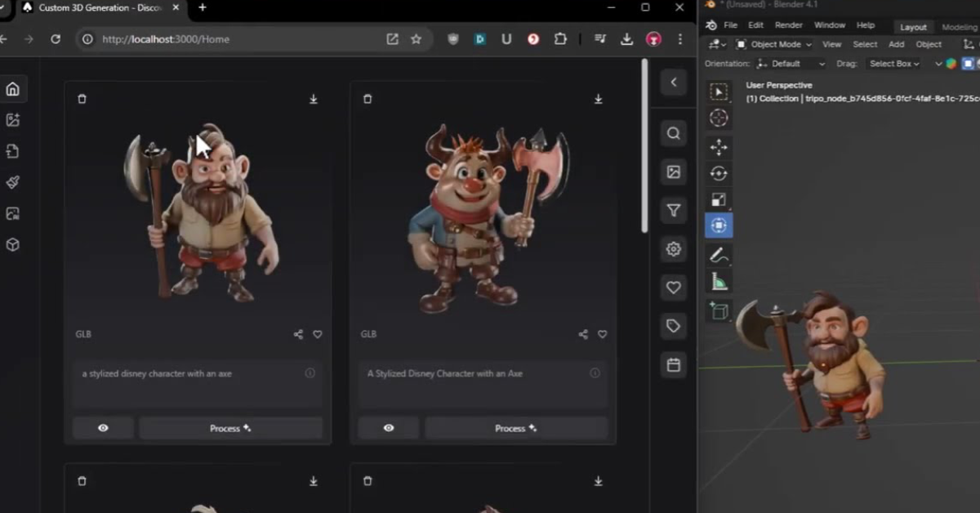
Task: Activate Blender's Annotate tool
Action: (719, 255)
